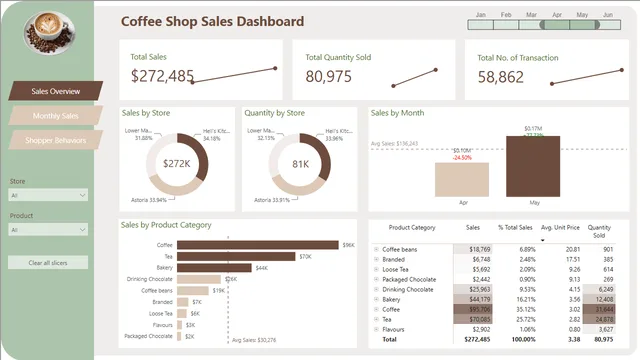Click the Flavours bar in category chart
The height and width of the screenshot is (360, 640).
180,325
